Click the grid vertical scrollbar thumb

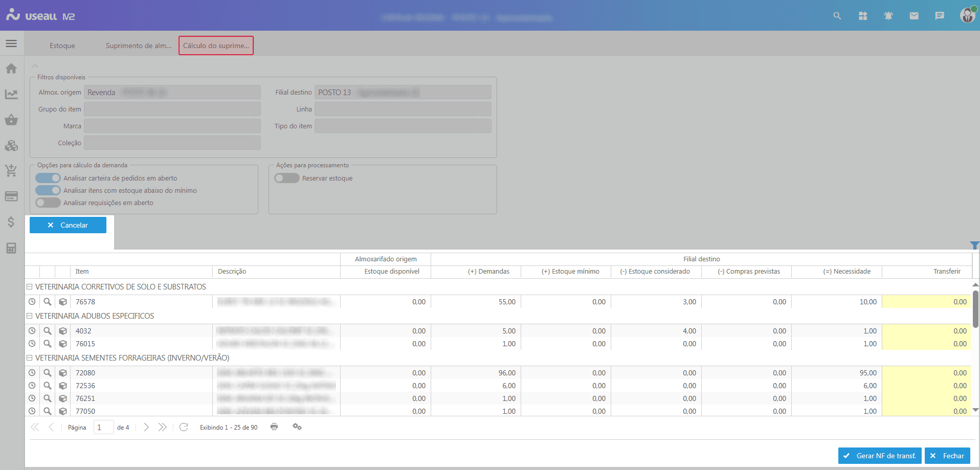pyautogui.click(x=975, y=309)
